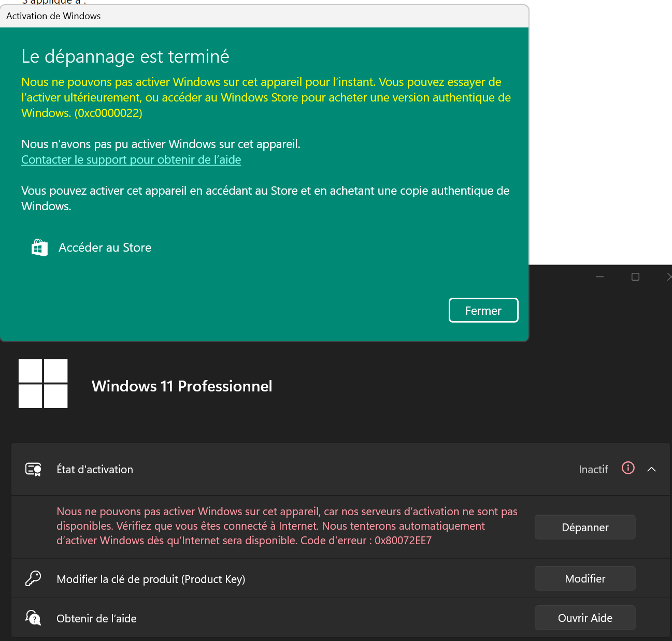Maximize the Settings window

click(x=635, y=277)
